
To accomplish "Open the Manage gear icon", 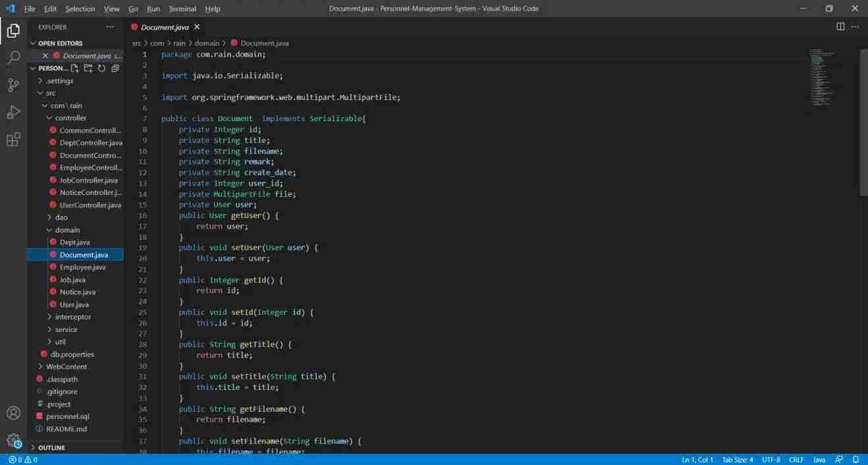I will pyautogui.click(x=13, y=441).
